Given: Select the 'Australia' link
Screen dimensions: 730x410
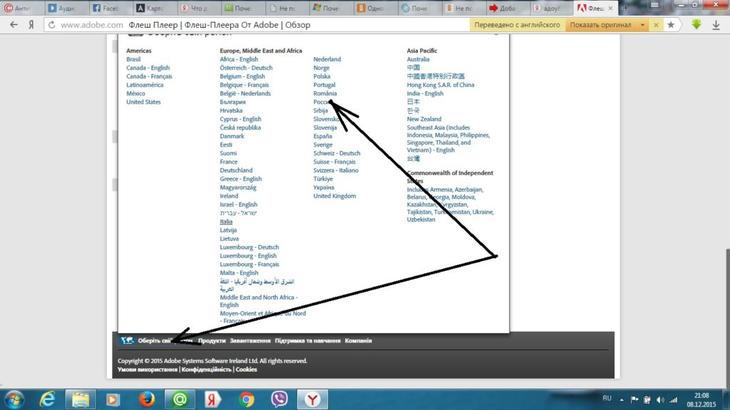Looking at the screenshot, I should (418, 59).
